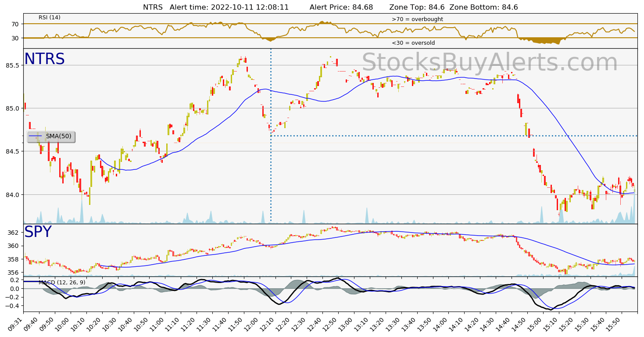Click the '<30 = oversold' annotation
644x337 pixels.
pyautogui.click(x=413, y=43)
